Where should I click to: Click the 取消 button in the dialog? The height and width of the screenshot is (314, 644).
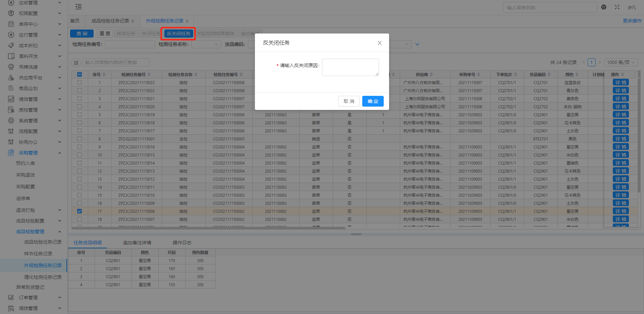348,101
